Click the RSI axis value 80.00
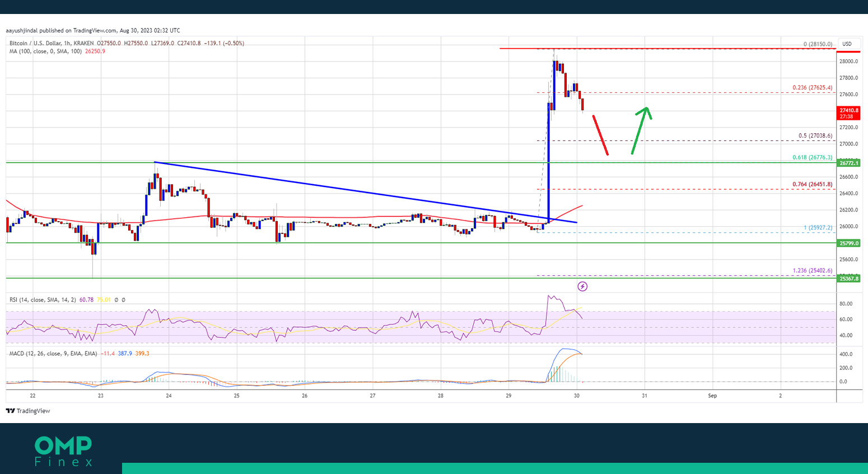 pyautogui.click(x=846, y=304)
